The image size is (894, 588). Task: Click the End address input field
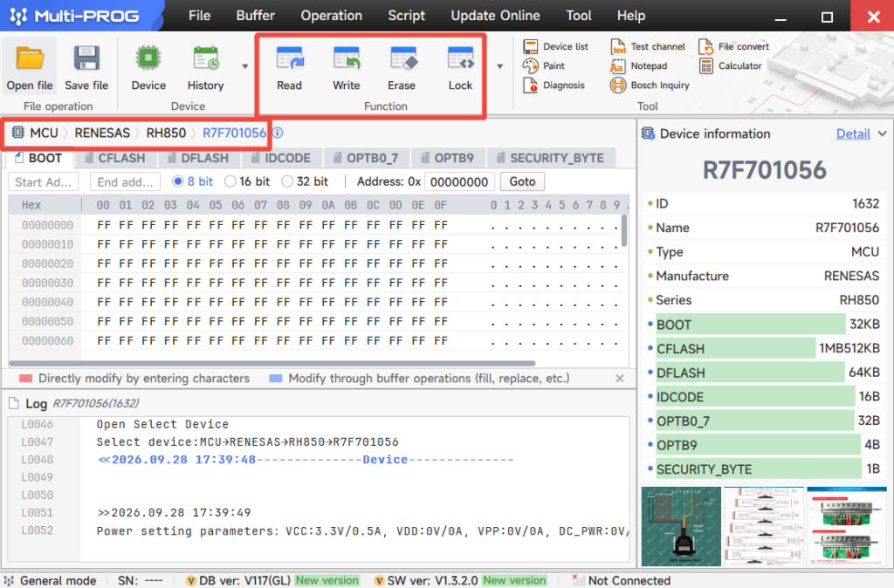(126, 182)
